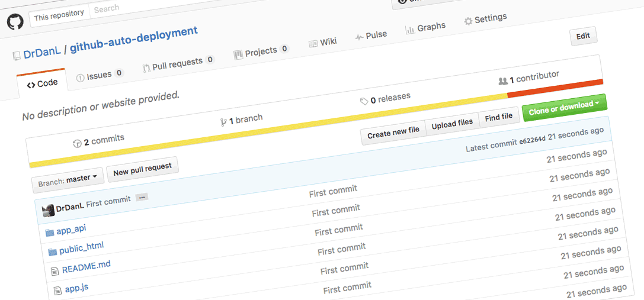The image size is (644, 300).
Task: Switch to the Code tab
Action: [x=42, y=83]
